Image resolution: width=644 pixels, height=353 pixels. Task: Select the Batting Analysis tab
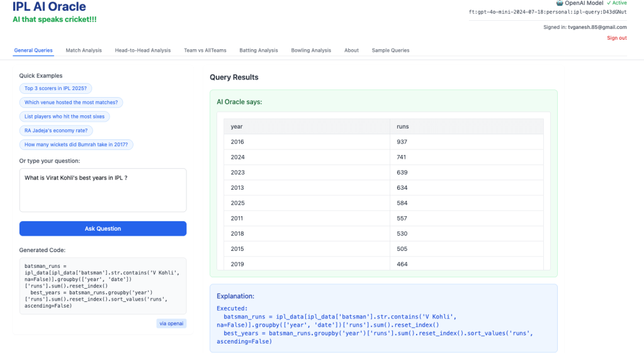(258, 50)
